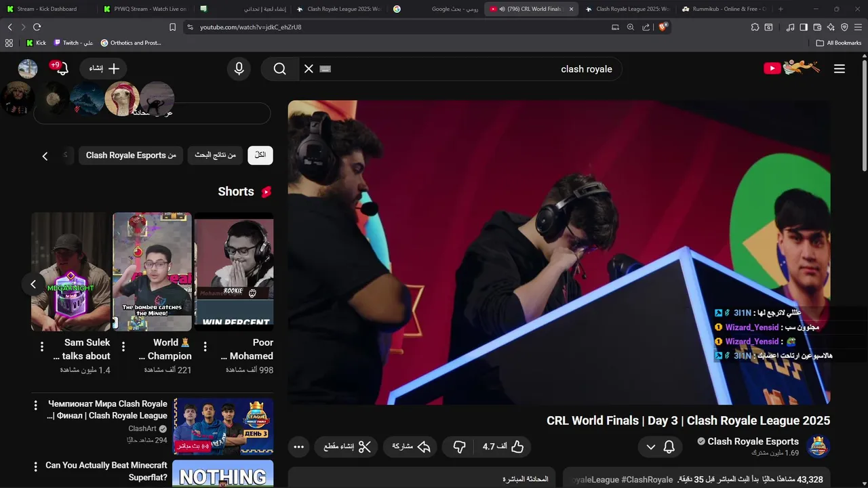868x488 pixels.
Task: Go to YouTube home via logo
Action: coord(791,68)
